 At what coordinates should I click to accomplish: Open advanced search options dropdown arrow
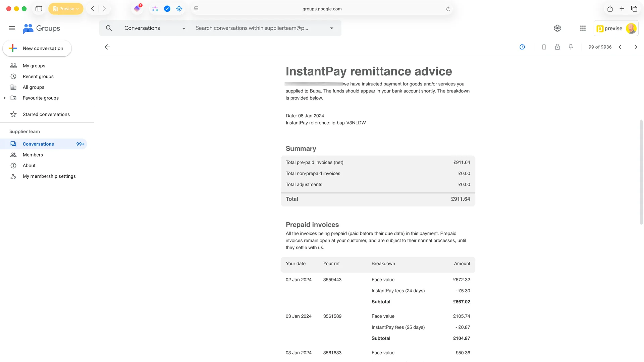point(332,28)
